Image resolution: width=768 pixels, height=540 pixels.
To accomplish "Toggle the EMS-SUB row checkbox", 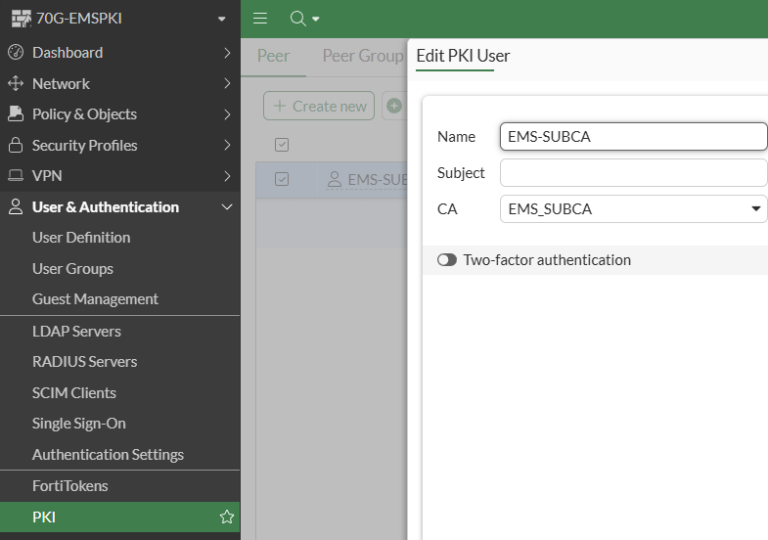I will click(x=282, y=179).
